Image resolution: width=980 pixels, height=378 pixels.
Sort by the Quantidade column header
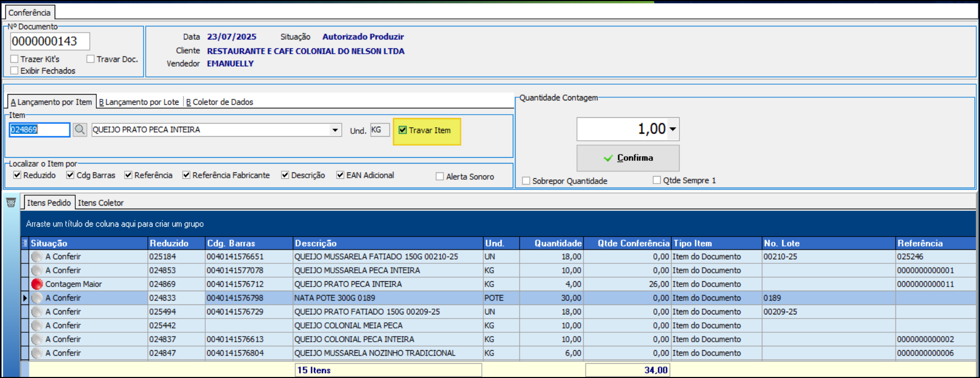[x=551, y=243]
